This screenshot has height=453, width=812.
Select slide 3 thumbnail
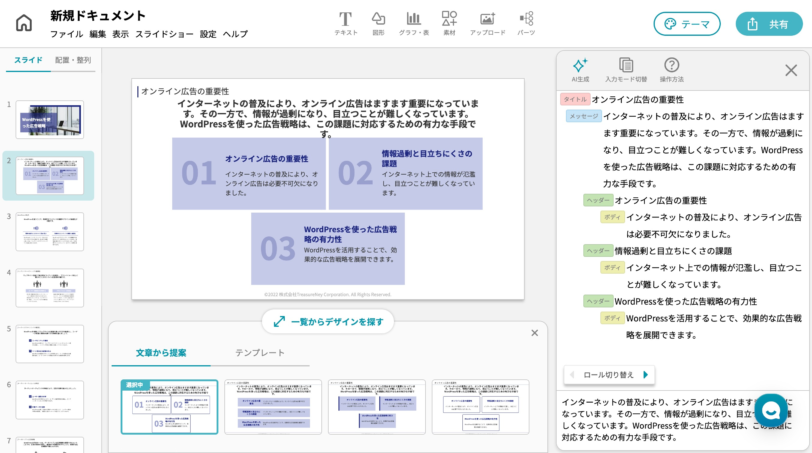pyautogui.click(x=50, y=231)
